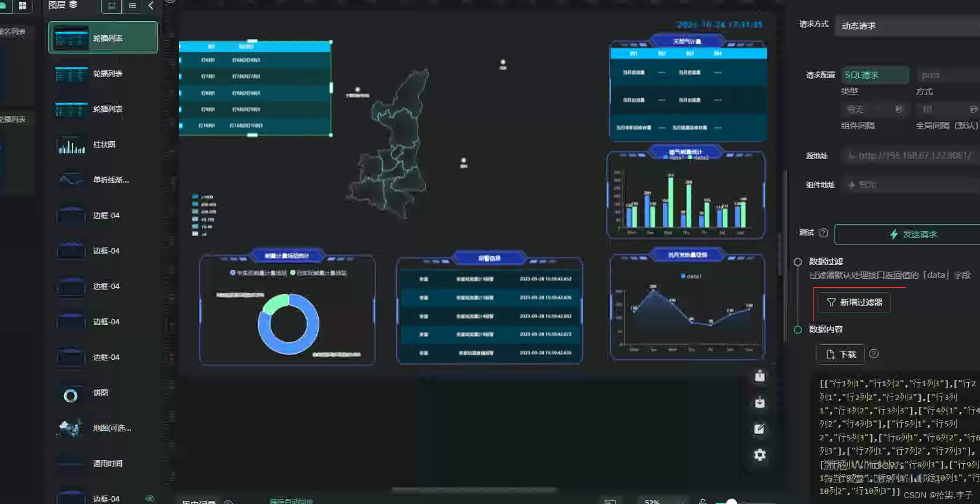
Task: Open the 历史记录 button in bottom bar
Action: point(199,501)
